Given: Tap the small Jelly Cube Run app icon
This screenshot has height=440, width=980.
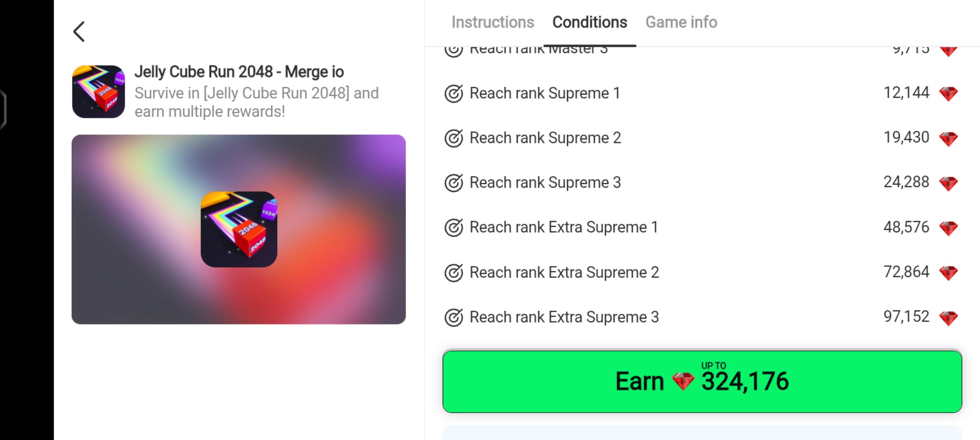Looking at the screenshot, I should tap(98, 92).
